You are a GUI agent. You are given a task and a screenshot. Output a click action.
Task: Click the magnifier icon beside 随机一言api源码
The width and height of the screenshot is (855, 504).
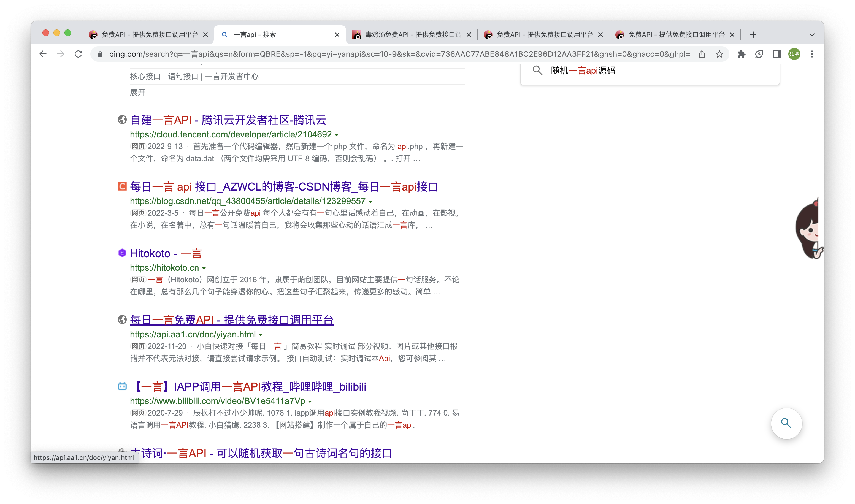pyautogui.click(x=537, y=70)
